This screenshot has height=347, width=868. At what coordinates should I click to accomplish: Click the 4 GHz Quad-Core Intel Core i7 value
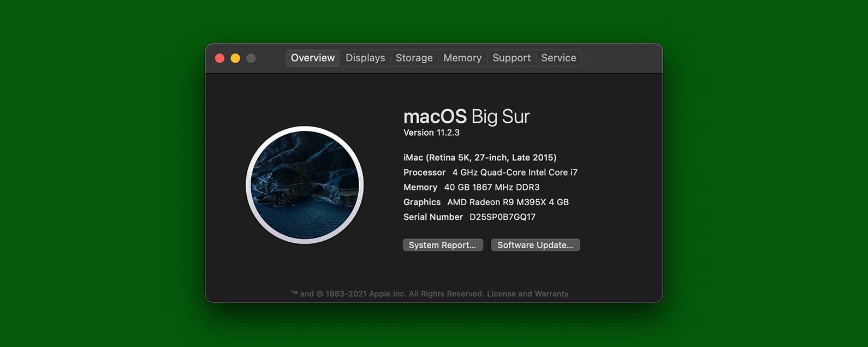[515, 172]
